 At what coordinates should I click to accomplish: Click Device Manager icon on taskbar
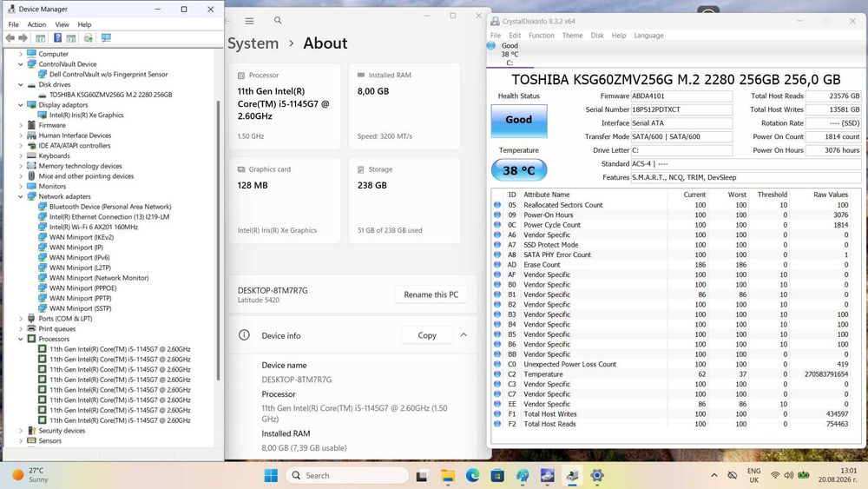click(572, 475)
